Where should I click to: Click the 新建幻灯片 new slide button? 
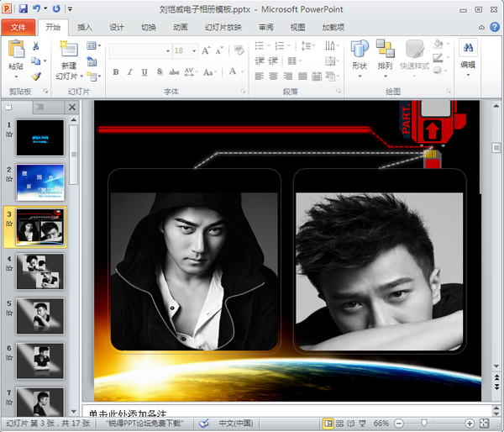click(69, 61)
